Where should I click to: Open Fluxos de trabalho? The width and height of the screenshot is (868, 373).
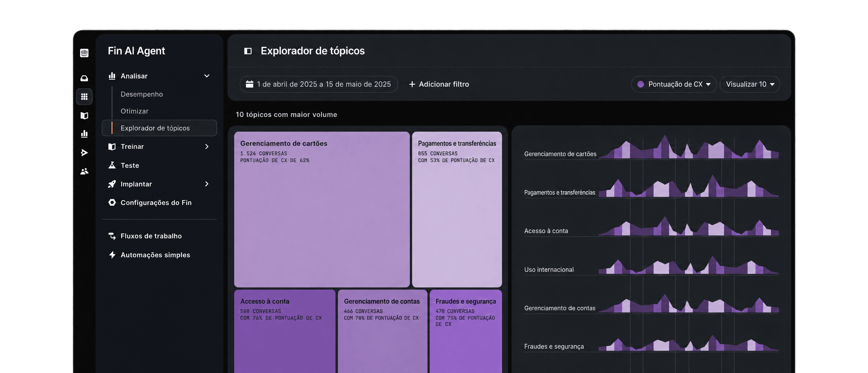[151, 236]
